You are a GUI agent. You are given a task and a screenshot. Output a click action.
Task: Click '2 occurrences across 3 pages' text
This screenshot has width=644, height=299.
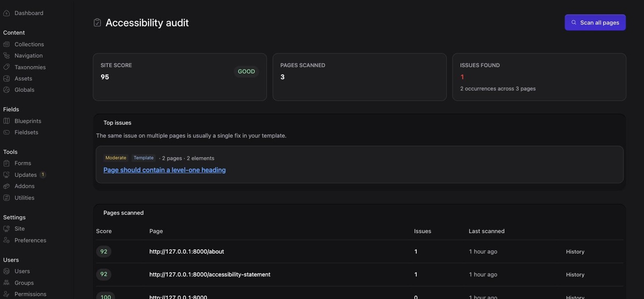[x=498, y=88]
